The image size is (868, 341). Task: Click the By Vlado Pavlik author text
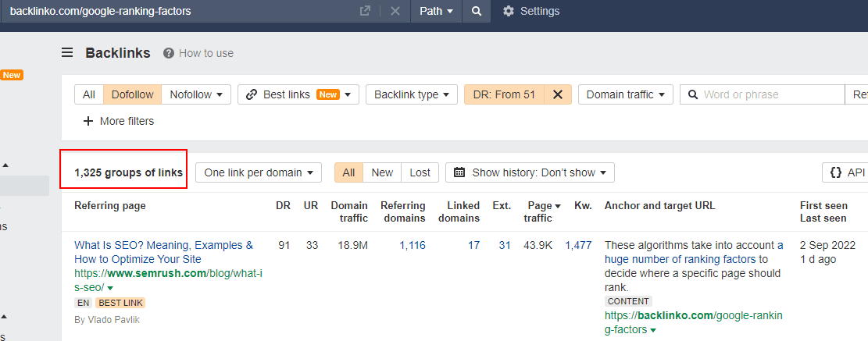click(x=105, y=319)
